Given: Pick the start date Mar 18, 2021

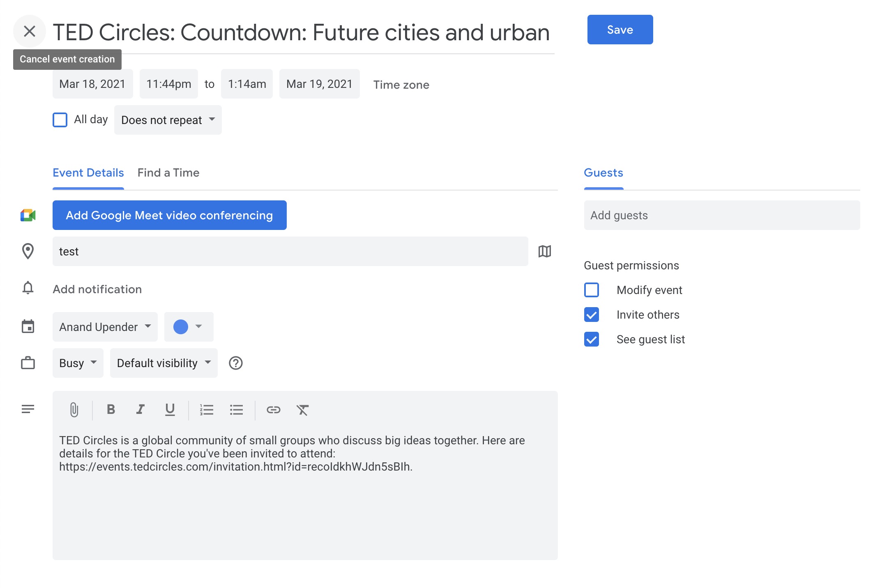Looking at the screenshot, I should 93,84.
